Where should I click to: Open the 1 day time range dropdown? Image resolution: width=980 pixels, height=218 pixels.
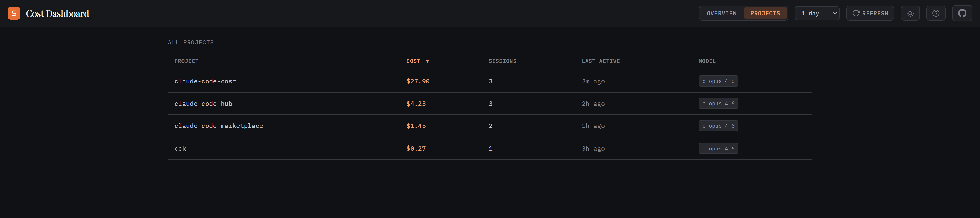pyautogui.click(x=817, y=13)
